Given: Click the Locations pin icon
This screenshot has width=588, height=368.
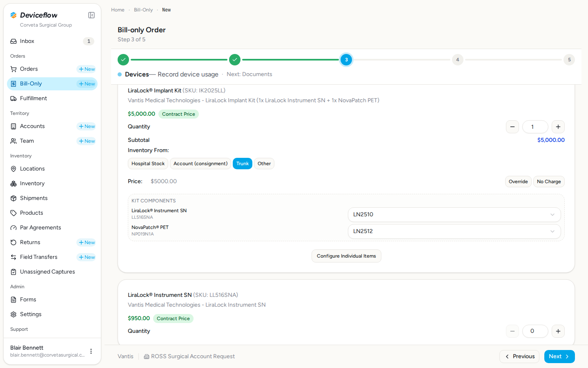Looking at the screenshot, I should [13, 169].
